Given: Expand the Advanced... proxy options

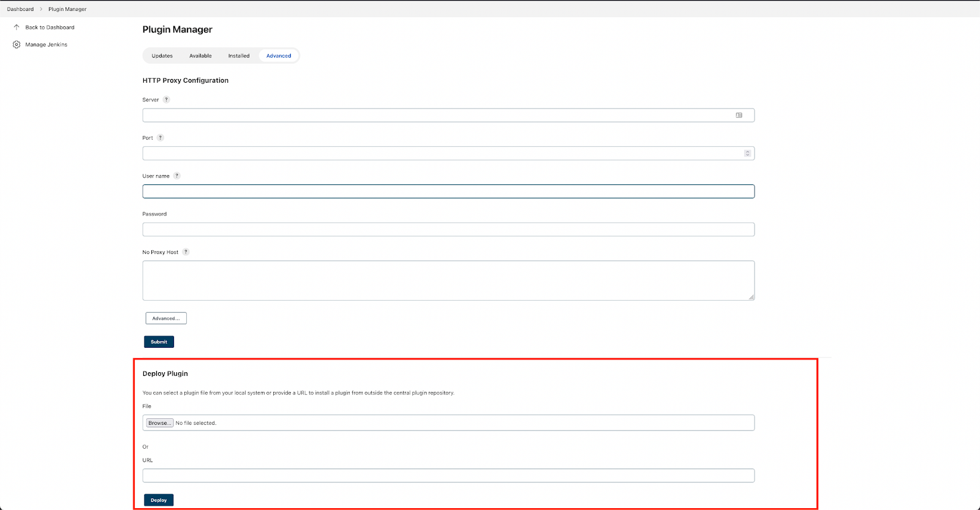Looking at the screenshot, I should point(166,318).
